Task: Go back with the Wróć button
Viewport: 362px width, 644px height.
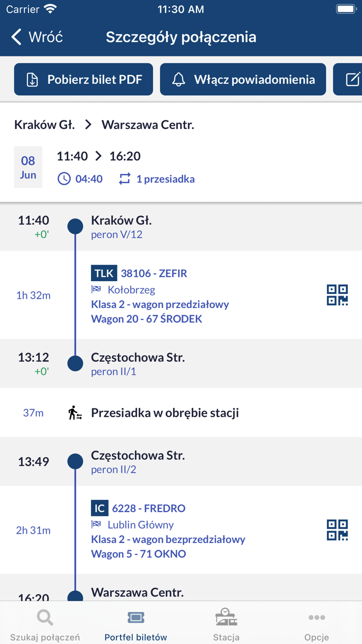Action: pos(37,37)
